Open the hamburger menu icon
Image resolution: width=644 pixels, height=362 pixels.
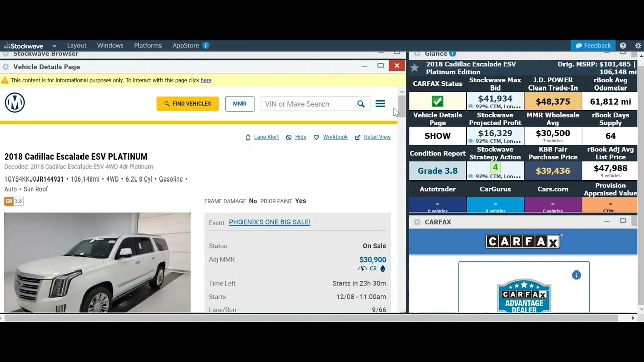coord(380,104)
